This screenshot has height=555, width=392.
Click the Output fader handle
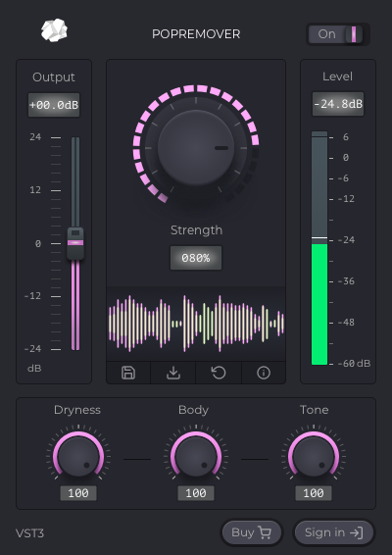[x=75, y=243]
